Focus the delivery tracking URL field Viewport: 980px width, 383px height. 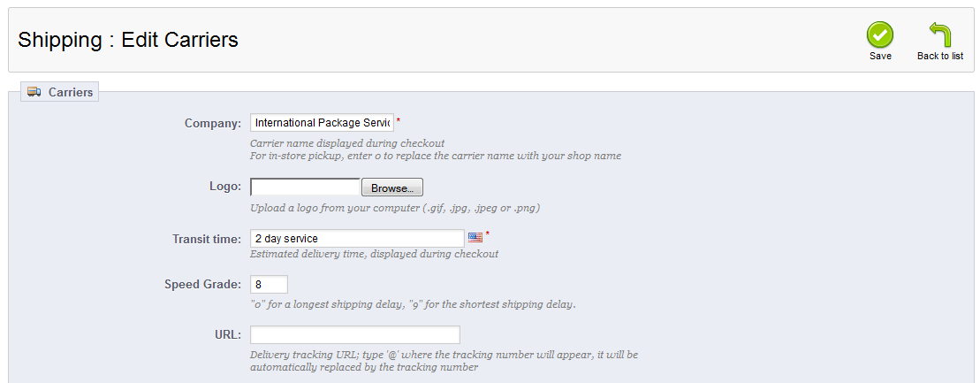[355, 334]
